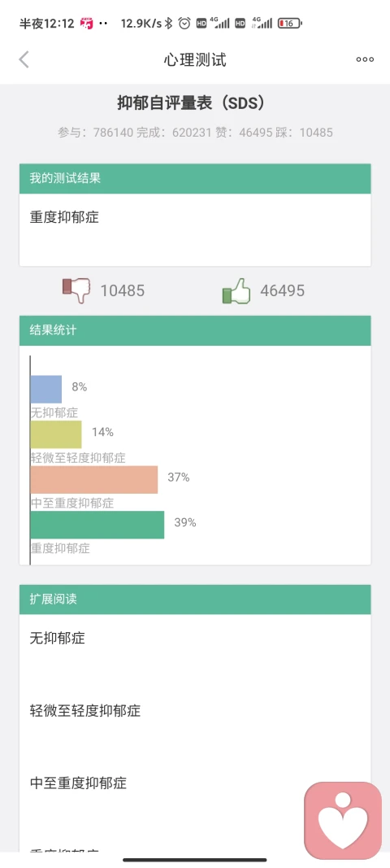Open the 结果统计 section header
The height and width of the screenshot is (868, 390).
[195, 330]
